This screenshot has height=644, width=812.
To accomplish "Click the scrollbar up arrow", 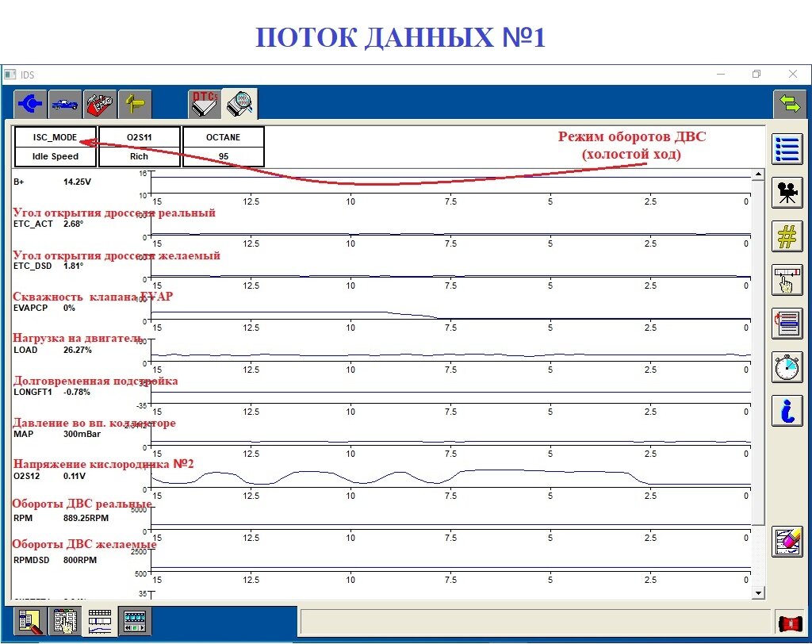I will 758,174.
